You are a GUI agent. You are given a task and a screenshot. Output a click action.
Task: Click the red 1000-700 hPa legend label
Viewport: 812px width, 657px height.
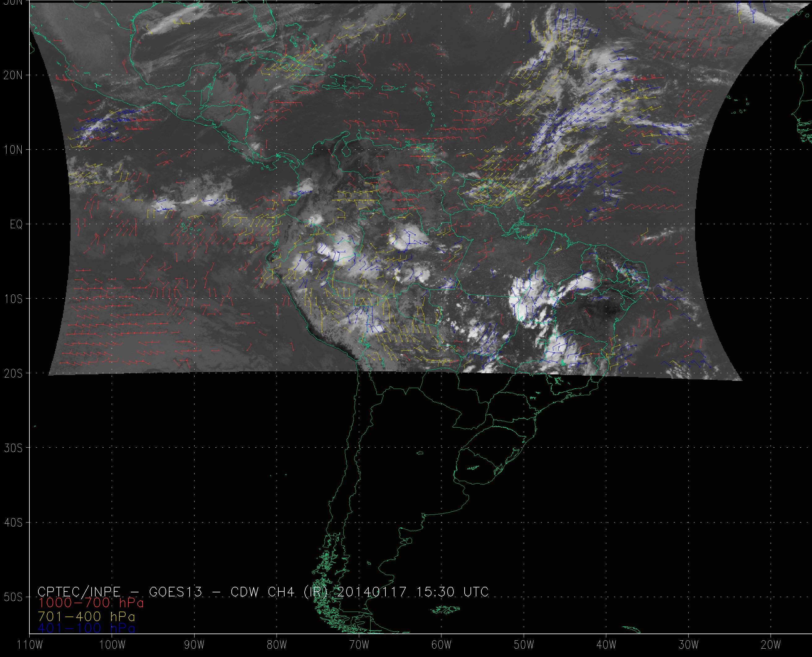coord(91,602)
